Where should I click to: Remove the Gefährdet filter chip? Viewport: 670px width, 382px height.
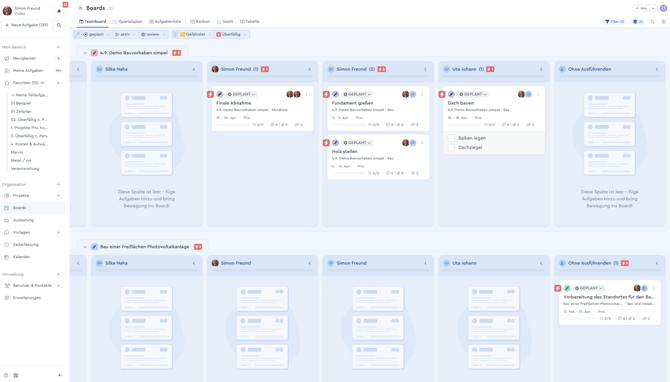pos(210,35)
